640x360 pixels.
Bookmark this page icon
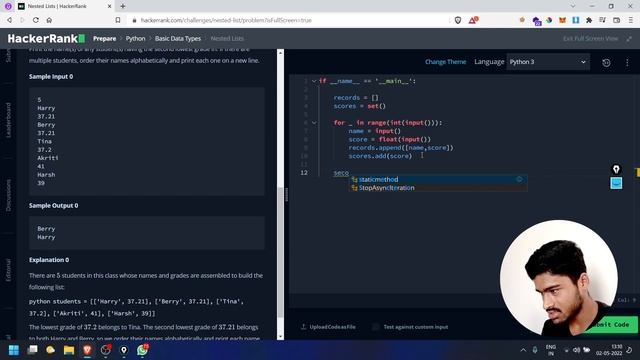(118, 20)
